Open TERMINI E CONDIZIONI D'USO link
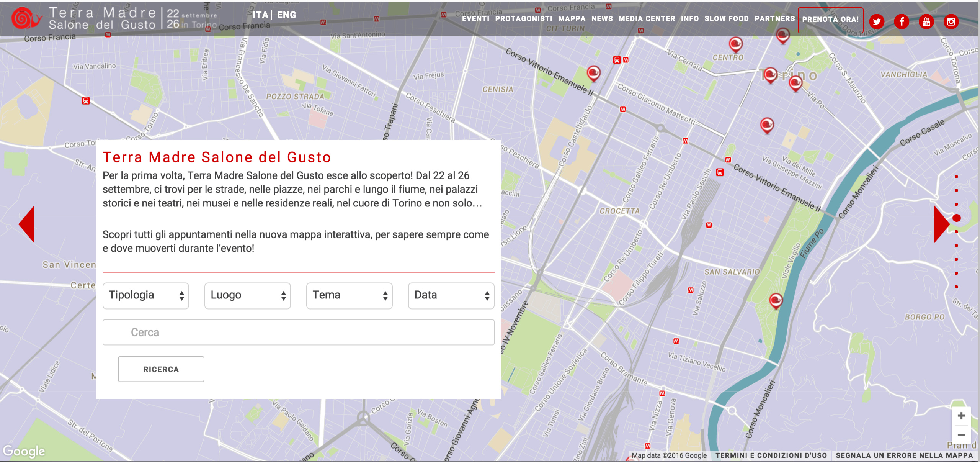 point(771,455)
